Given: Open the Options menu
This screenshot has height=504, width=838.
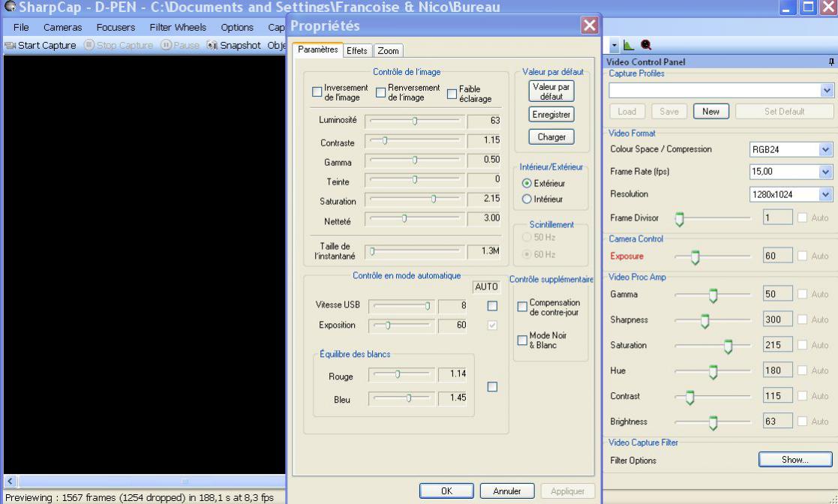Looking at the screenshot, I should tap(237, 27).
